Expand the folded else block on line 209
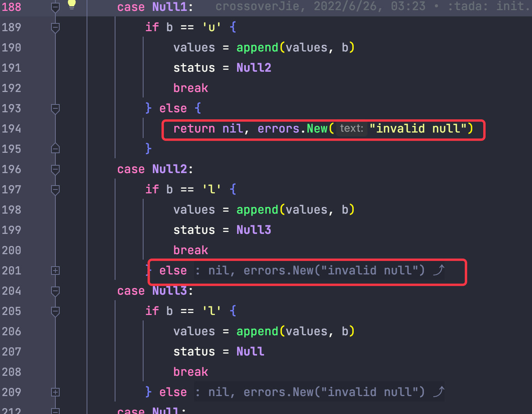Screen dimensions: 532x414 [55, 392]
